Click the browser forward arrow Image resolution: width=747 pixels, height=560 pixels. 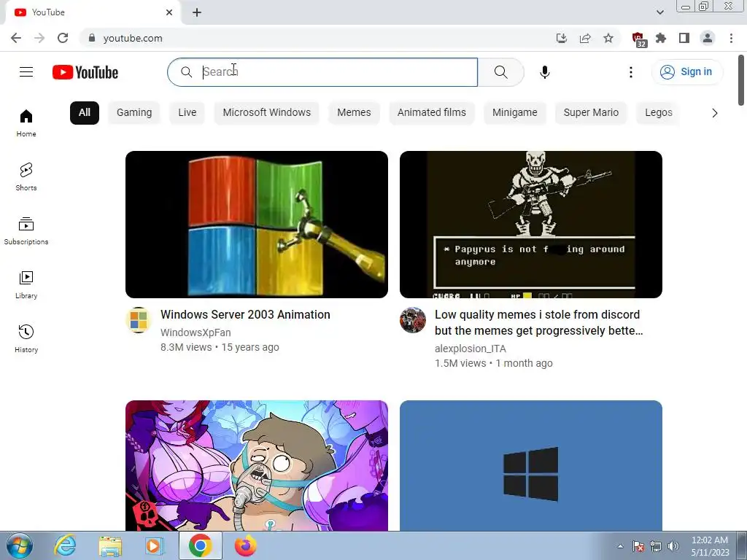39,38
